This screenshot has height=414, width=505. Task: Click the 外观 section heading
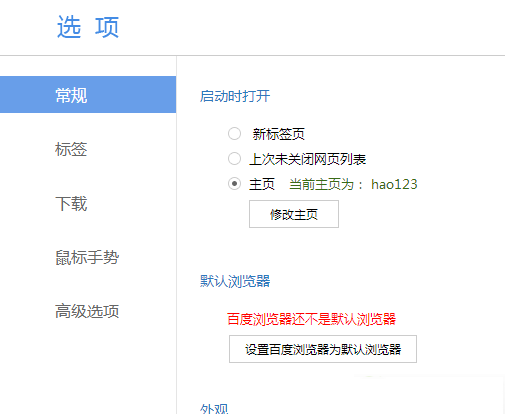(x=214, y=409)
